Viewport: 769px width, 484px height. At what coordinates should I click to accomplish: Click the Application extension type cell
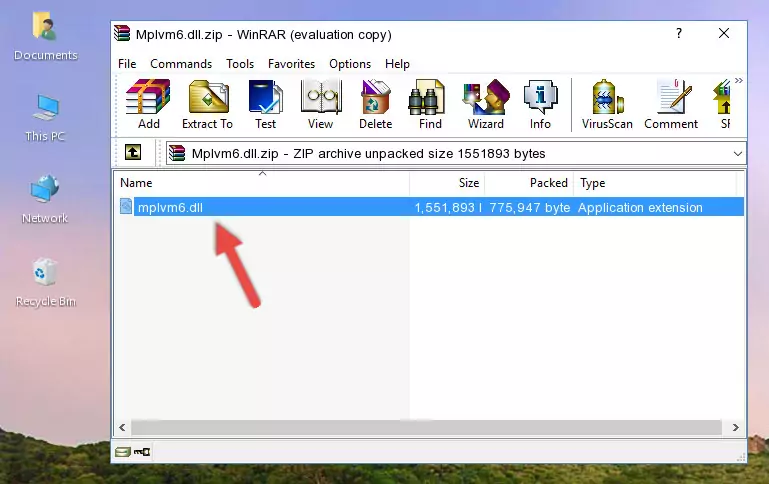point(640,207)
